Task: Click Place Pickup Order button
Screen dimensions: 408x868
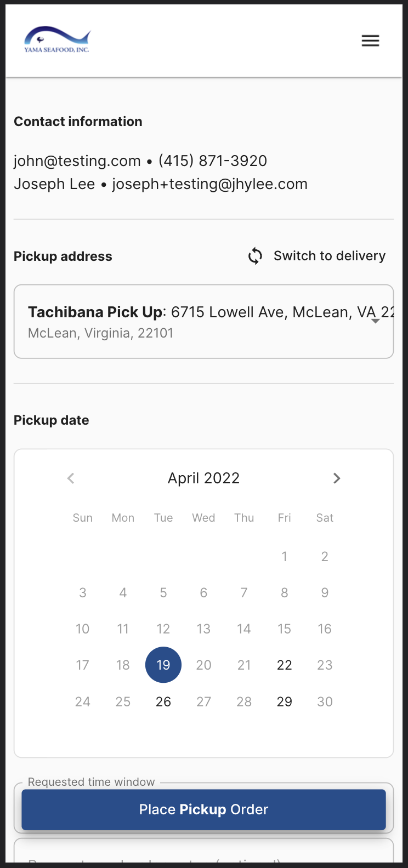Action: click(203, 809)
